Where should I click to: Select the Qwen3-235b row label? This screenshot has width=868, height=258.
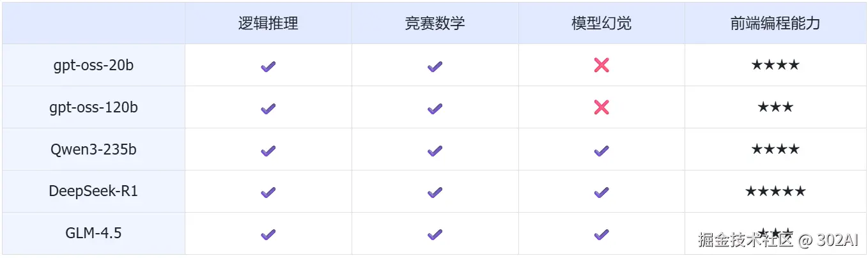pos(93,149)
